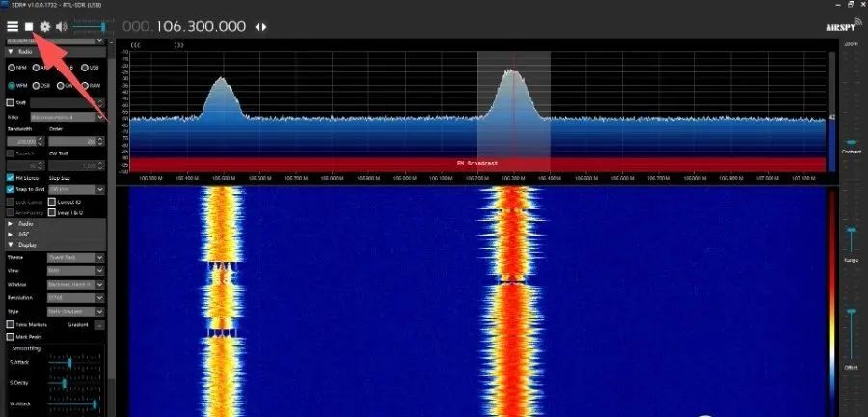Image resolution: width=868 pixels, height=417 pixels.
Task: Collapse the Radio panel section
Action: tap(55, 51)
